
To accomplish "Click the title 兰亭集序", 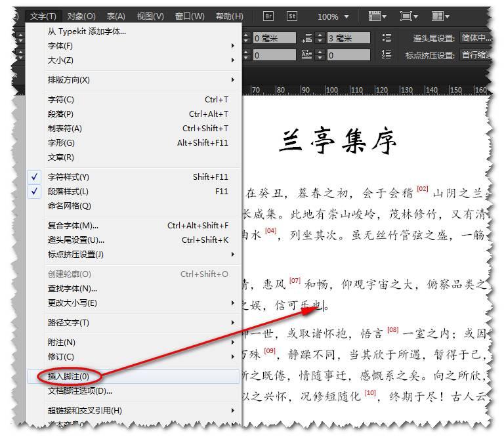I will tap(338, 141).
